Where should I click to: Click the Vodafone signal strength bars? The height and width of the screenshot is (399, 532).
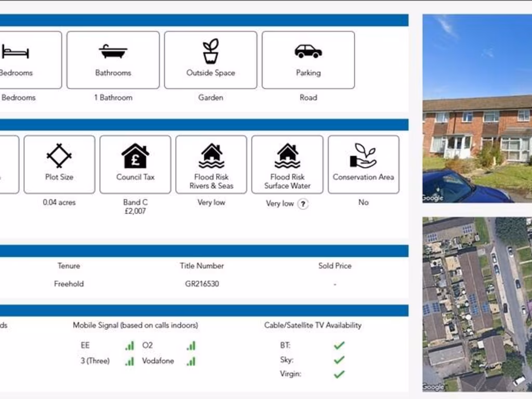[191, 361]
